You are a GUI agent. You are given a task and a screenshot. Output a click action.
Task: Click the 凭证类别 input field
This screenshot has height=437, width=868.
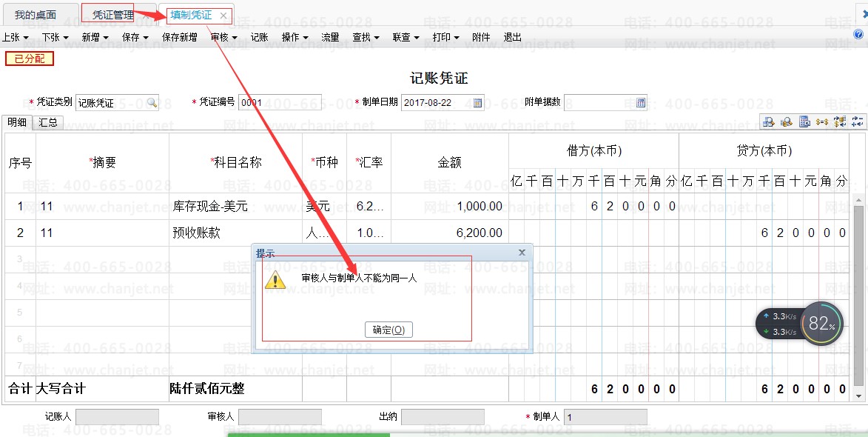pos(117,102)
